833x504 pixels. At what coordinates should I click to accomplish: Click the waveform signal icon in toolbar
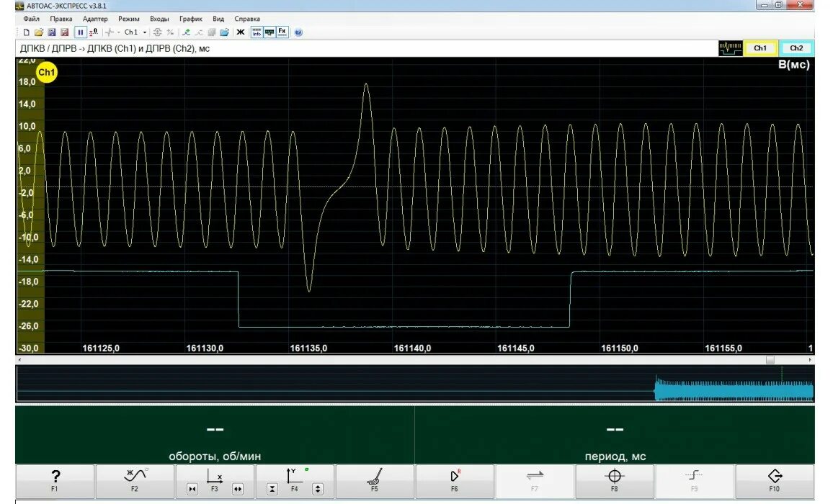click(110, 32)
